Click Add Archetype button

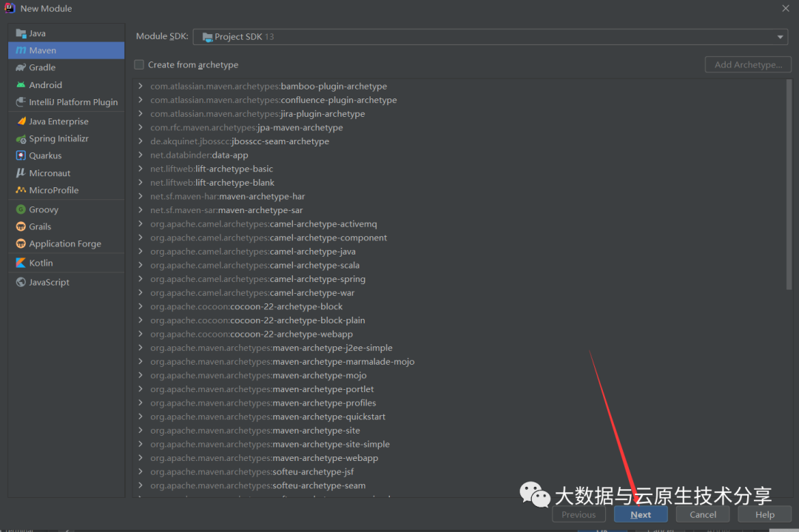(x=748, y=64)
